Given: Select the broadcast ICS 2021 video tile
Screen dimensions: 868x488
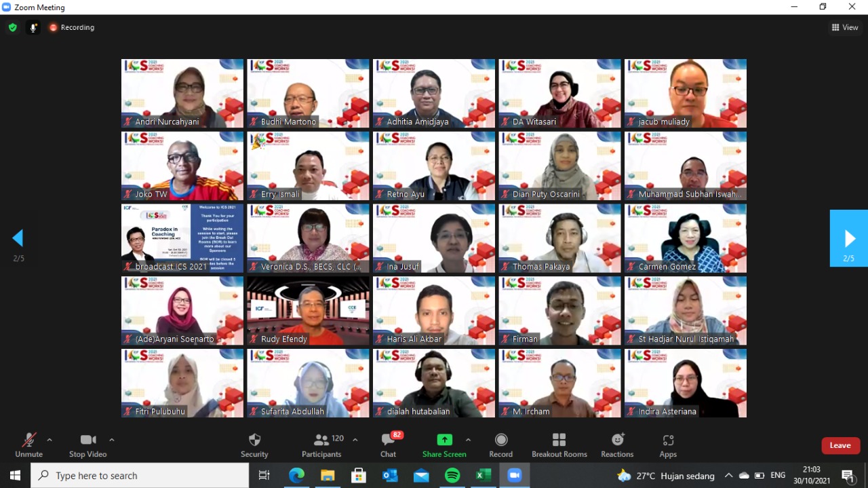Looking at the screenshot, I should pos(182,238).
